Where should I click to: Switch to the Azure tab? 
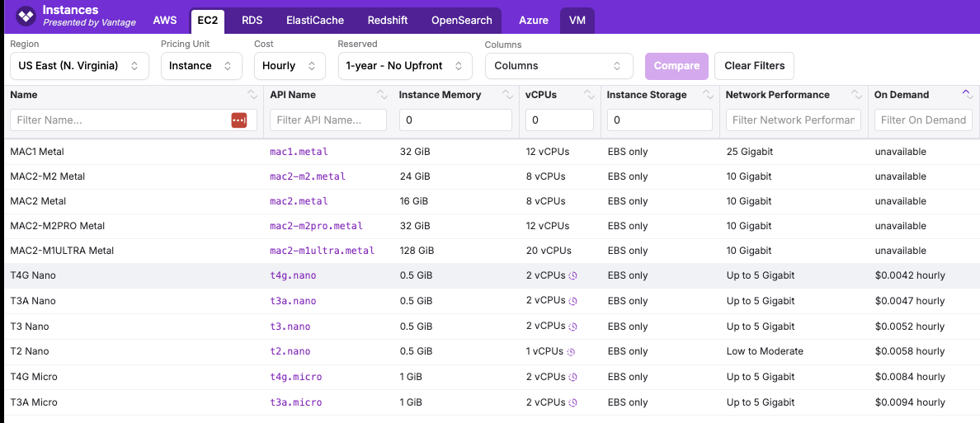[x=534, y=20]
